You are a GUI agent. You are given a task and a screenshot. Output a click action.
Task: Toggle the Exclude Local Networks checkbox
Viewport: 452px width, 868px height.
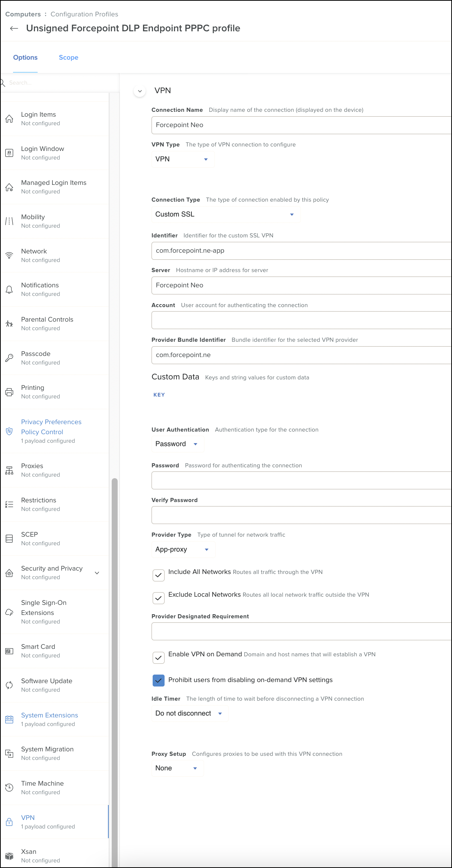pyautogui.click(x=159, y=598)
